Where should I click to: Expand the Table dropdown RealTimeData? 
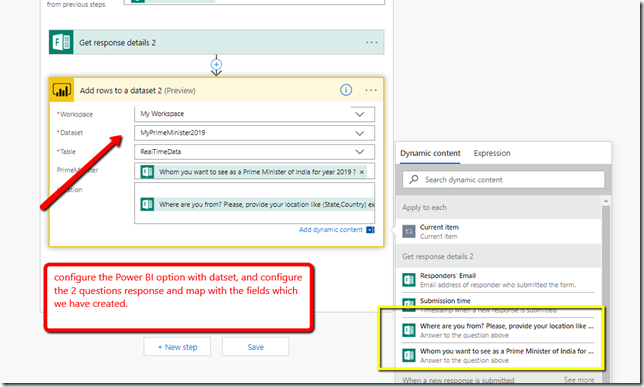point(359,152)
